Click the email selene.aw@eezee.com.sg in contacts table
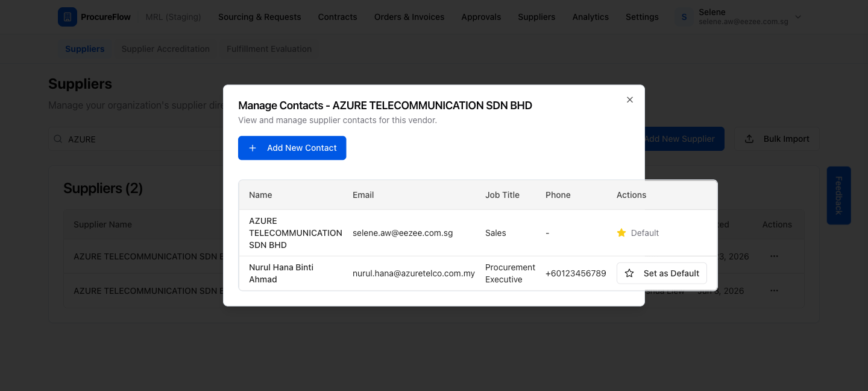This screenshot has height=391, width=868. pos(403,233)
